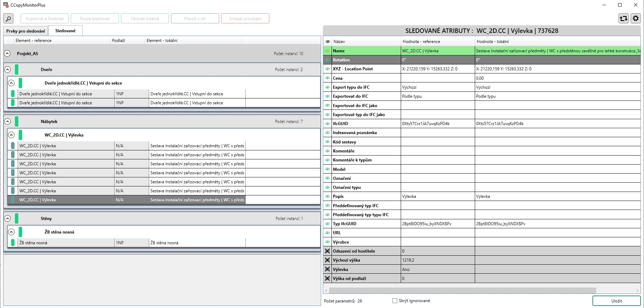Click the Smazat provázání button
This screenshot has height=308, width=644.
click(x=245, y=18)
